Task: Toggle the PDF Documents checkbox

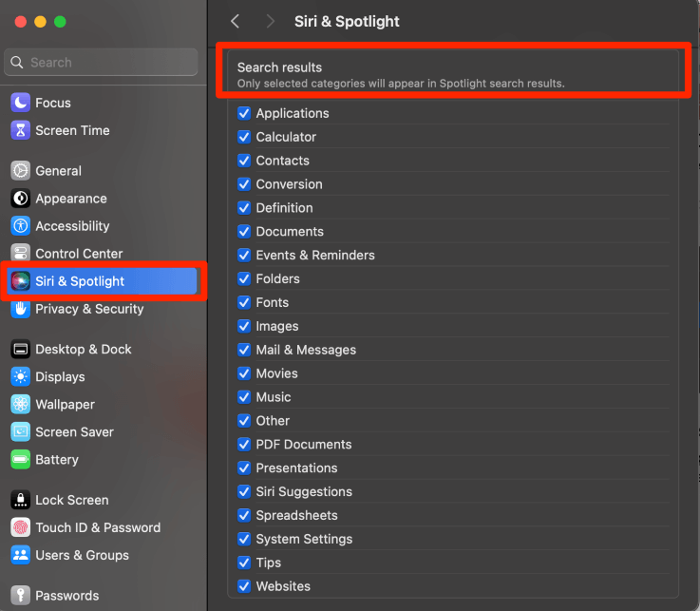Action: (x=244, y=444)
